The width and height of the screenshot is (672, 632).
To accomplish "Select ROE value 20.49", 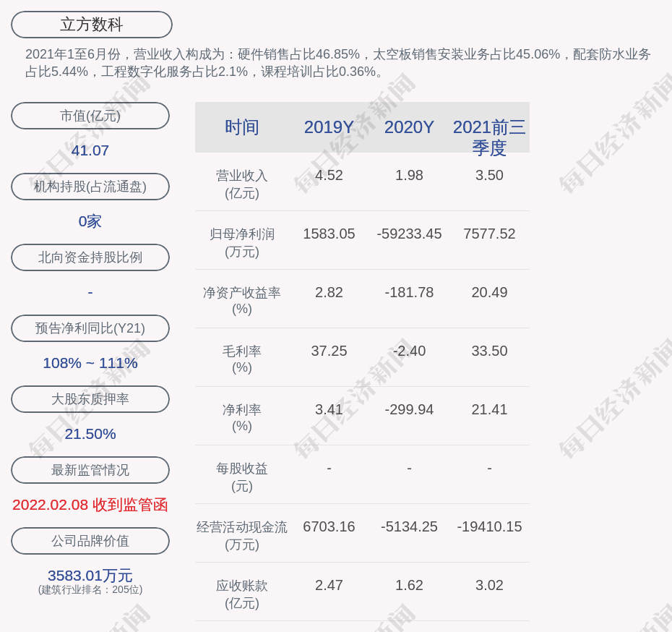I will [x=489, y=292].
